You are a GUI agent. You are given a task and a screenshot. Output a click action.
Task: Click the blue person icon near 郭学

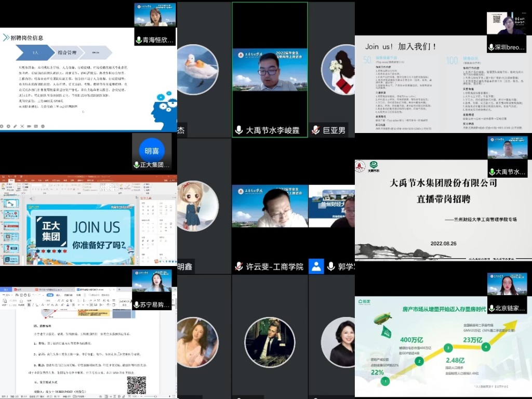pos(316,267)
